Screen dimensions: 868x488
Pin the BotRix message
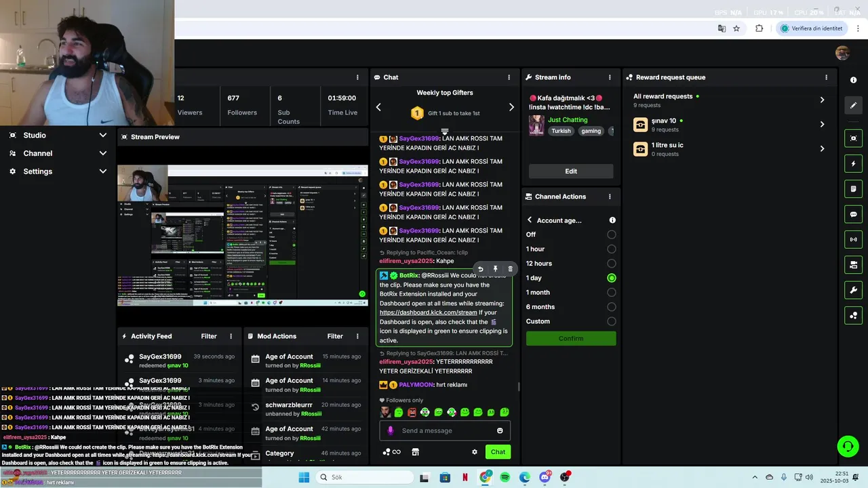click(495, 269)
